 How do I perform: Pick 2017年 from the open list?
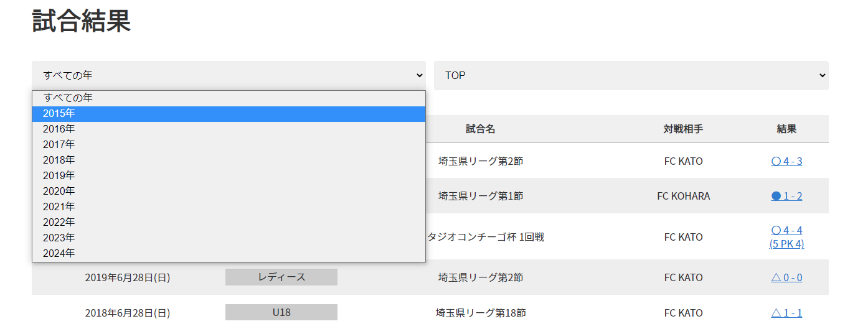click(x=229, y=145)
